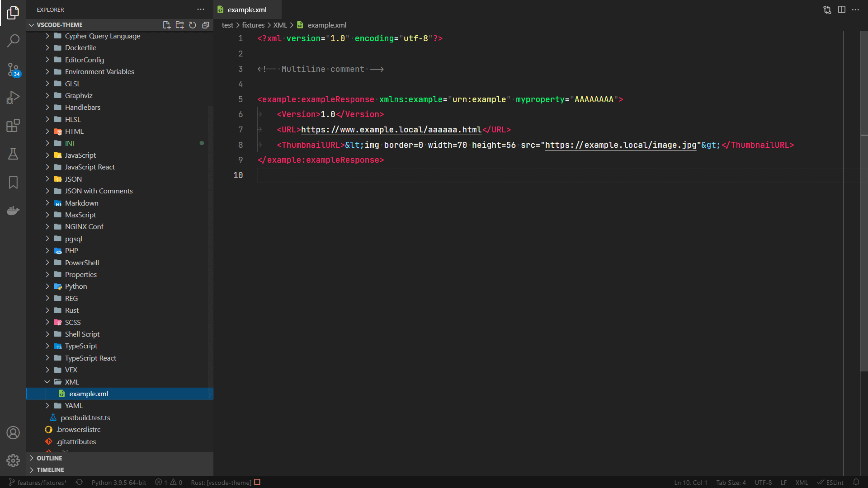Change language mode from XML in status bar
This screenshot has height=488, width=868.
point(802,483)
